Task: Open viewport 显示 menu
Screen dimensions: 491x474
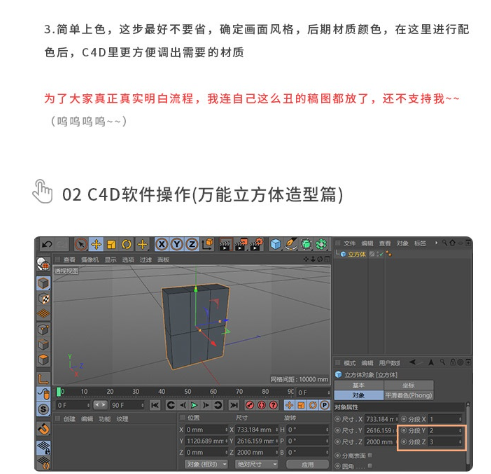Action: (110, 259)
